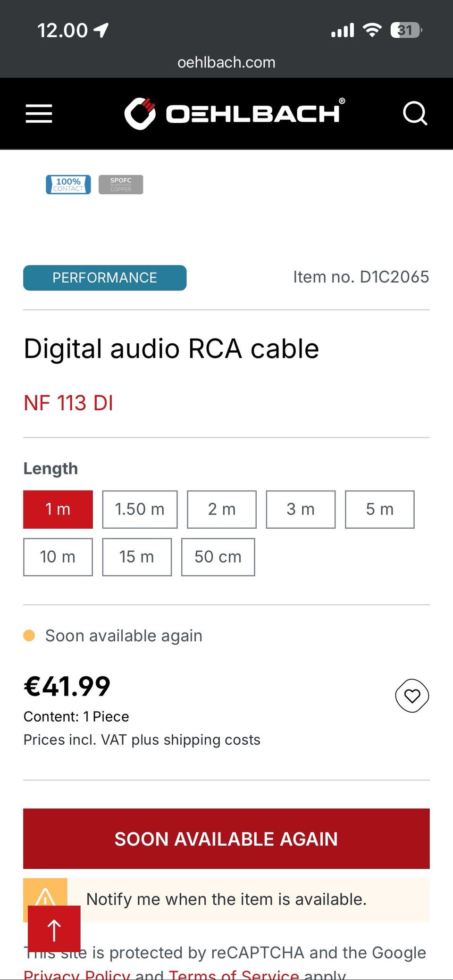Tap the 100% Contact badge icon
This screenshot has height=980, width=453.
[68, 184]
